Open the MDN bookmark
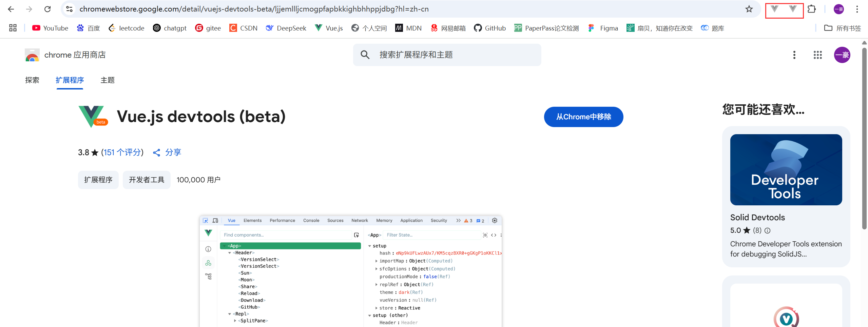Screen dimensions: 868x327 (408, 28)
